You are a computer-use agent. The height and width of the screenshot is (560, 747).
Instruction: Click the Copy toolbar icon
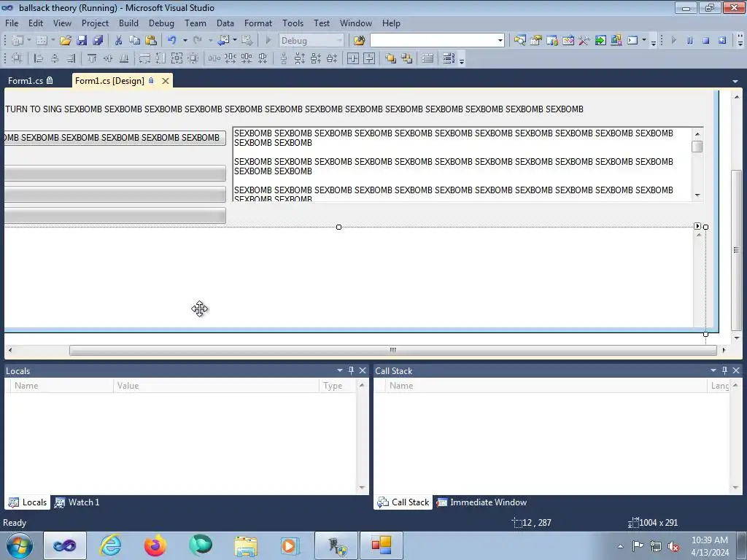(134, 41)
